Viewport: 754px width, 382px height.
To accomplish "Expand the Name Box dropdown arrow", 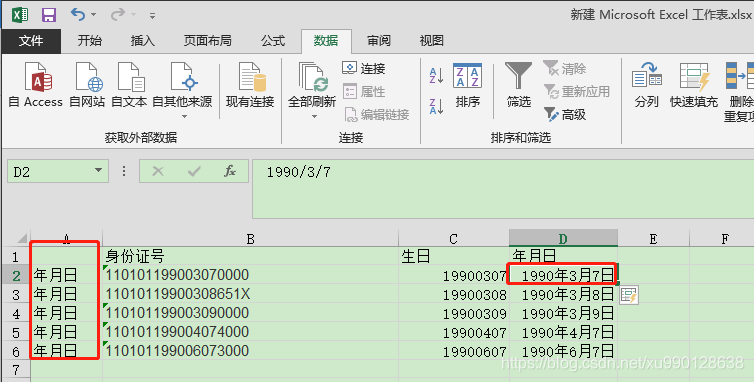I will (99, 171).
